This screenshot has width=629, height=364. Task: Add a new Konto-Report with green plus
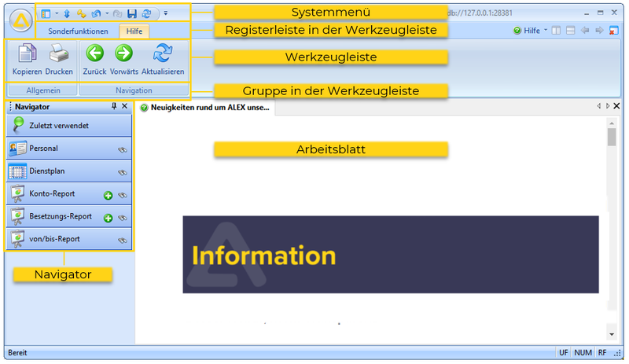[109, 196]
